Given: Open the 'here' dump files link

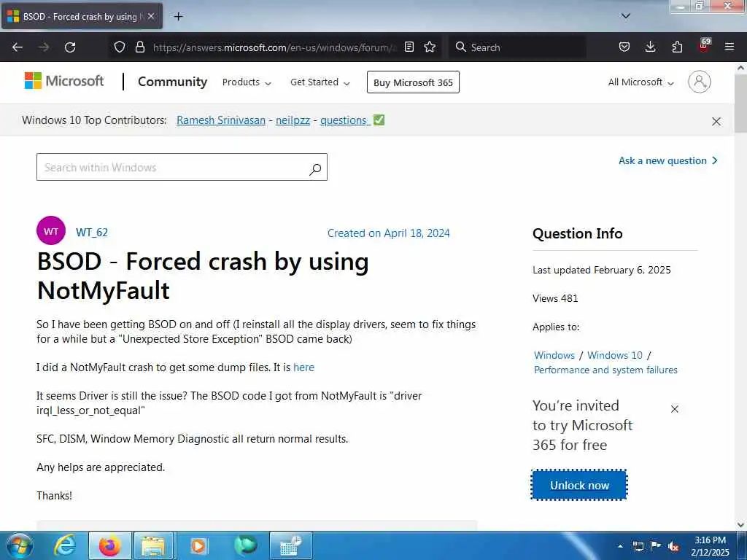Looking at the screenshot, I should tap(304, 367).
